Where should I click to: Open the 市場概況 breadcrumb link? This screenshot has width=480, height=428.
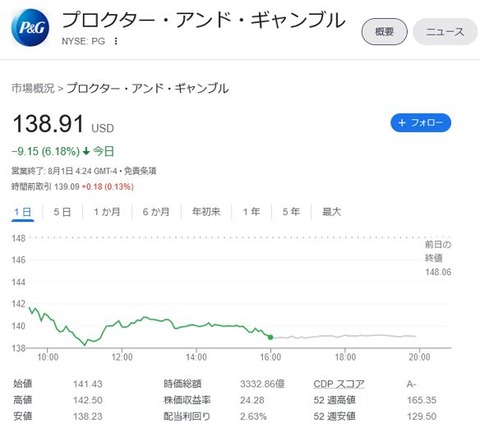click(33, 88)
